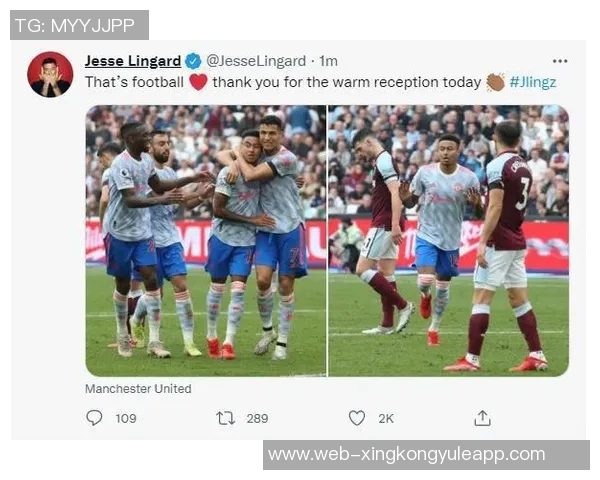Open the three-dot more options menu
This screenshot has height=480, width=600.
pyautogui.click(x=560, y=61)
